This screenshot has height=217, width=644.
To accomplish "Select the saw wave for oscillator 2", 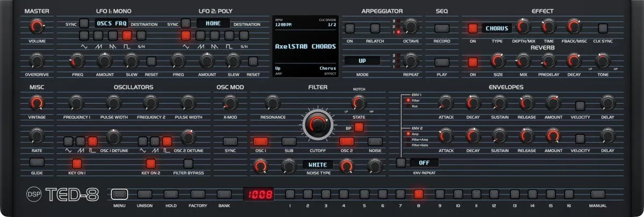I will pyautogui.click(x=155, y=141).
